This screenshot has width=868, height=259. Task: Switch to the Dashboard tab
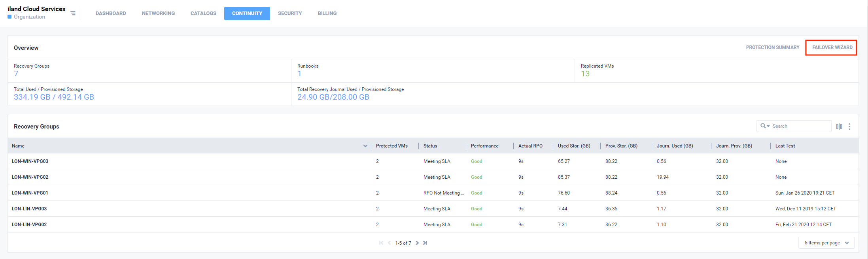111,13
